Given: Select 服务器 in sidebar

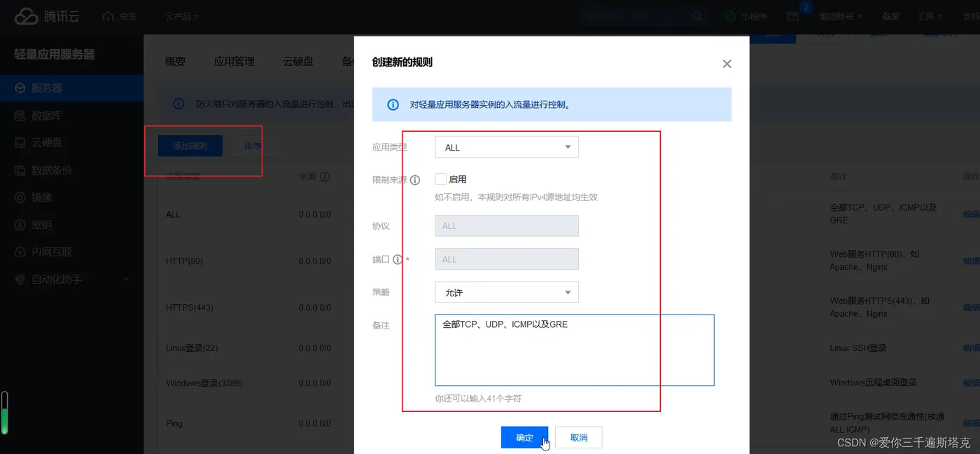Looking at the screenshot, I should click(71, 88).
